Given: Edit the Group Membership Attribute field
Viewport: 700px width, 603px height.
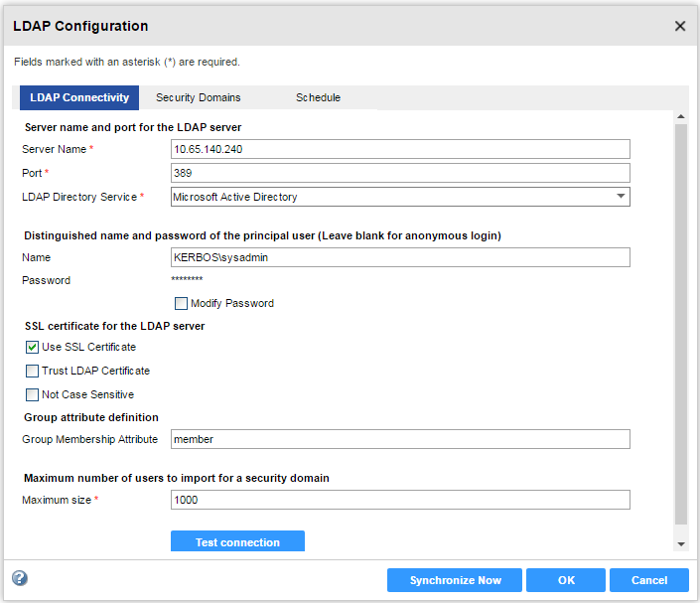Looking at the screenshot, I should (400, 439).
